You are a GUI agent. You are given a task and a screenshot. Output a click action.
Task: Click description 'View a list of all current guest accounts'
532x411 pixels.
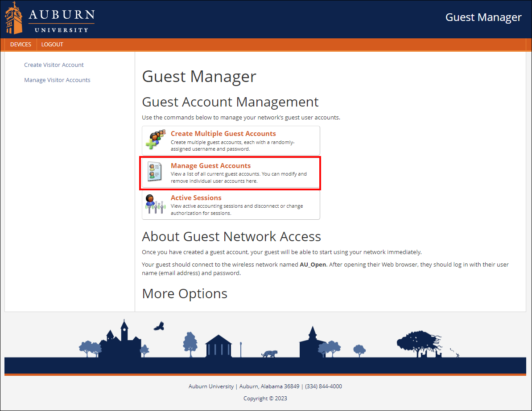[x=239, y=177]
